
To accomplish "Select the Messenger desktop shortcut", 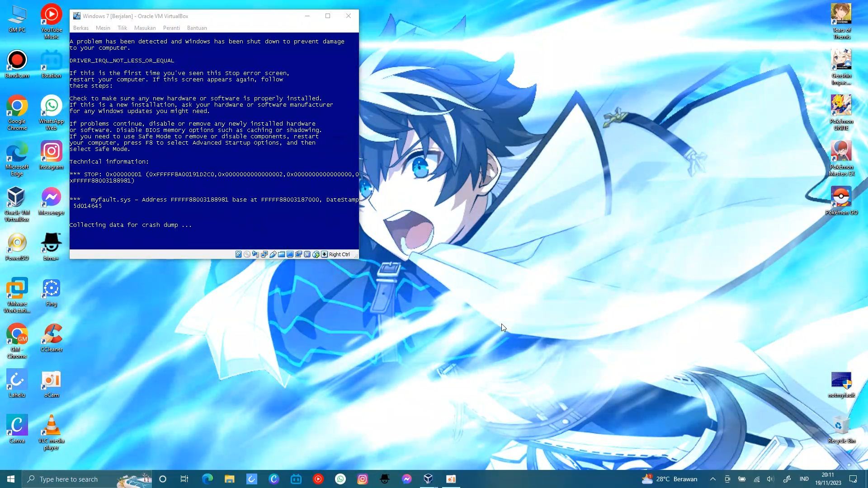I will [x=52, y=201].
